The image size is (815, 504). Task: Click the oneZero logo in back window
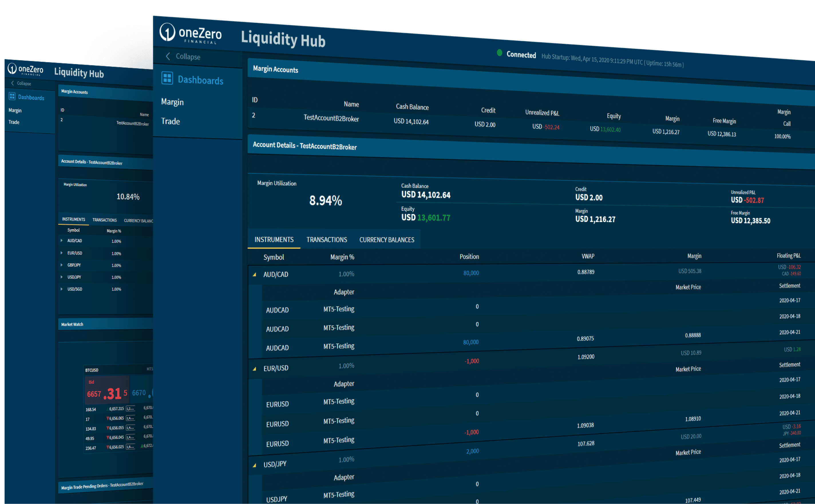pyautogui.click(x=26, y=69)
